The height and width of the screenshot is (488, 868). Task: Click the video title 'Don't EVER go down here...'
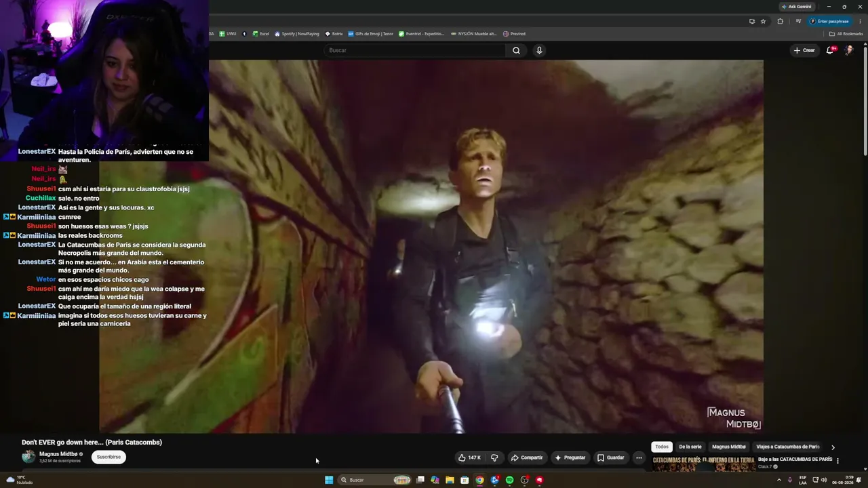tap(92, 442)
